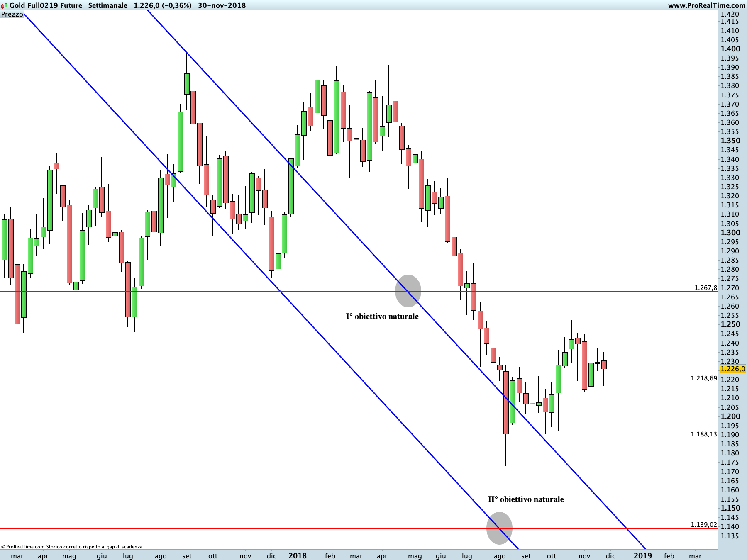The width and height of the screenshot is (747, 560).
Task: Select the II° obiettivo naturale annotation
Action: pyautogui.click(x=526, y=499)
